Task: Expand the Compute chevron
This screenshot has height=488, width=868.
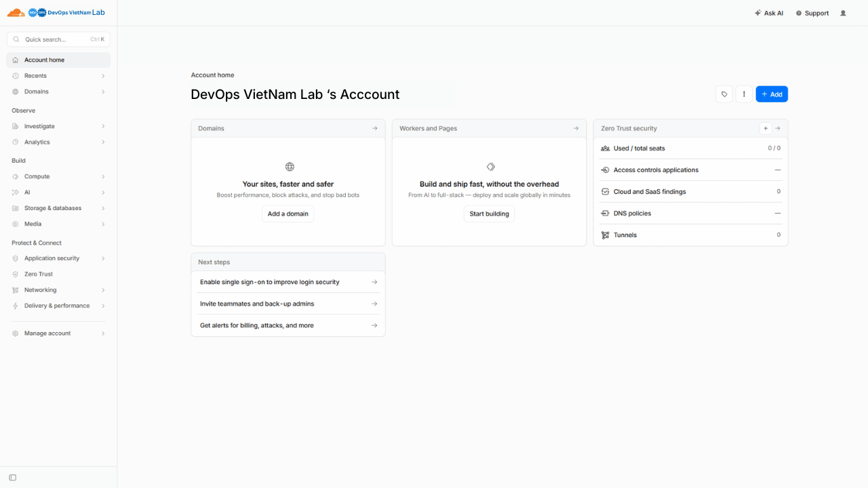Action: (x=103, y=176)
